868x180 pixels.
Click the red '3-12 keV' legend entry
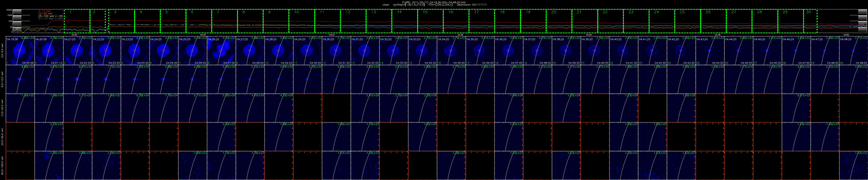(x=45, y=11)
